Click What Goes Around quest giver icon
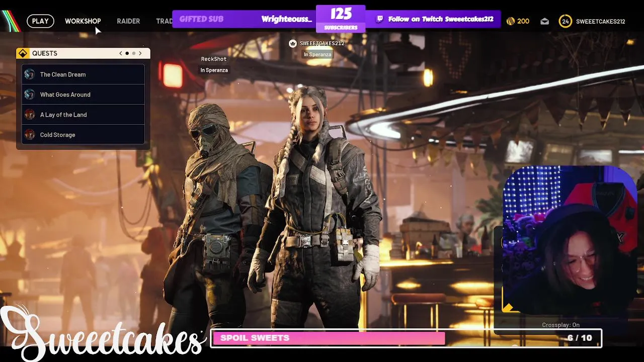 30,95
